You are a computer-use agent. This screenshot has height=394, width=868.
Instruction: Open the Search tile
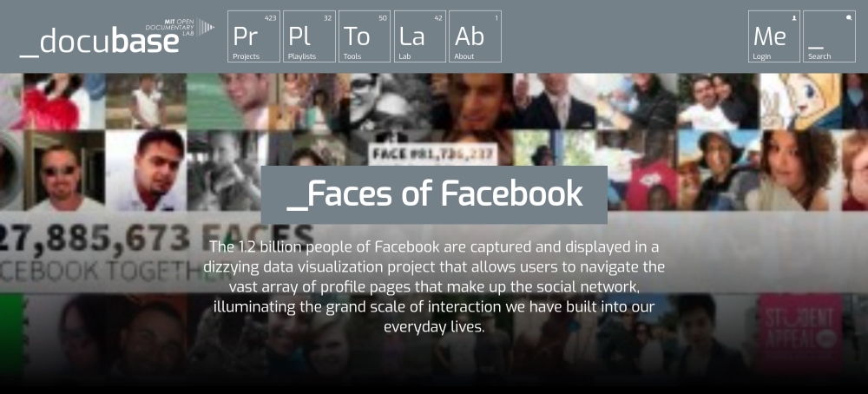tap(829, 36)
